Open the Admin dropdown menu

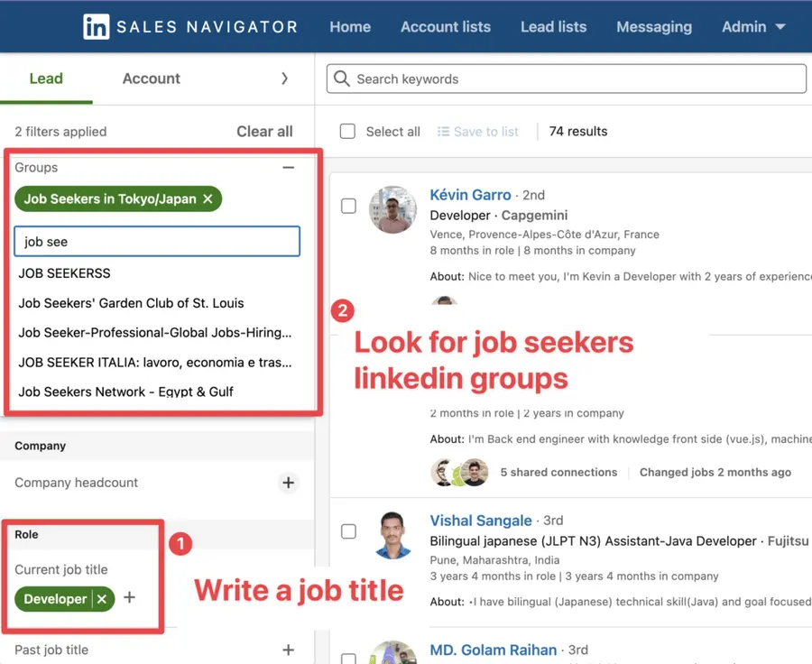[753, 26]
